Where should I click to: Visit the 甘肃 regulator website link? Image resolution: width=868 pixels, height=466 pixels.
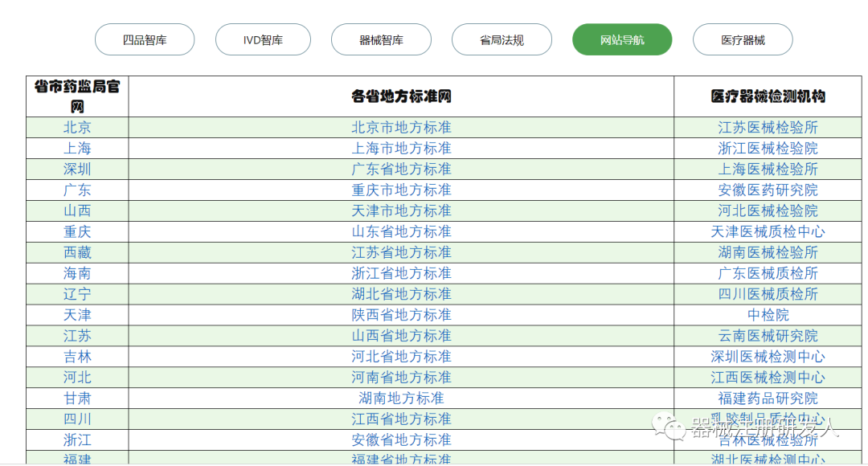tap(78, 398)
